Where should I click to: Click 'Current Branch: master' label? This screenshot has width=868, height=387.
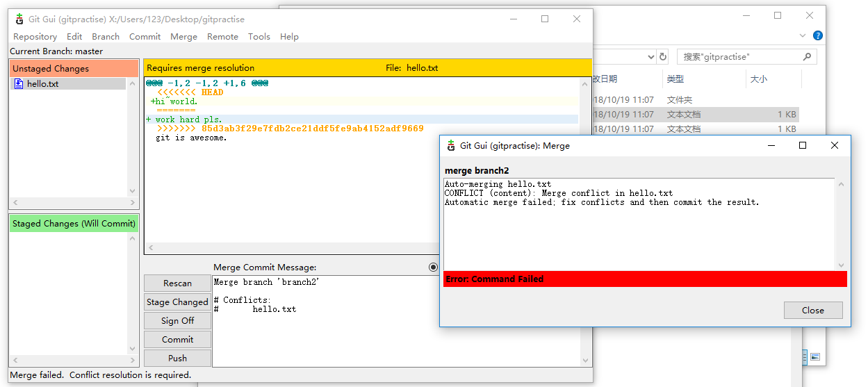tap(56, 51)
